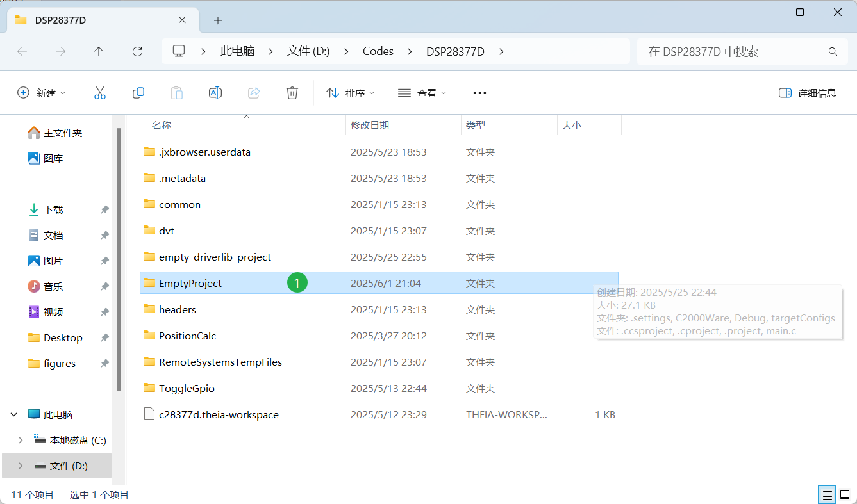Click the Copy icon in toolbar
This screenshot has width=857, height=504.
(138, 93)
